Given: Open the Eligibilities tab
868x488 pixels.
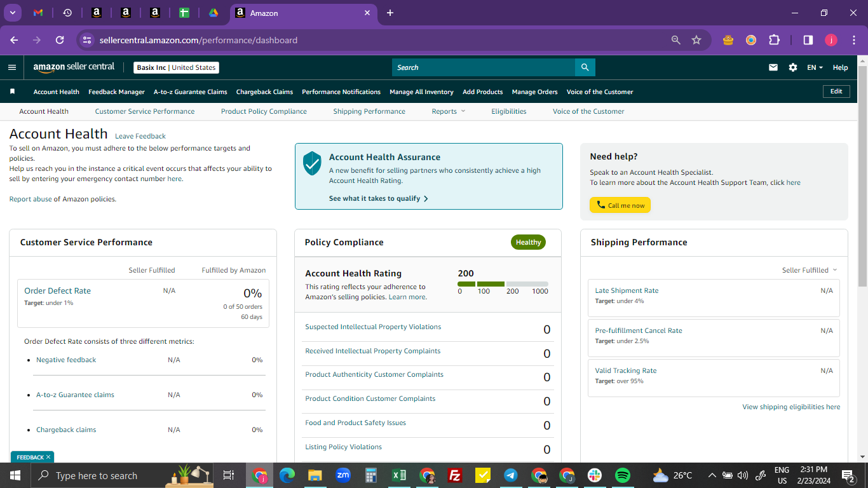Looking at the screenshot, I should click(x=509, y=111).
